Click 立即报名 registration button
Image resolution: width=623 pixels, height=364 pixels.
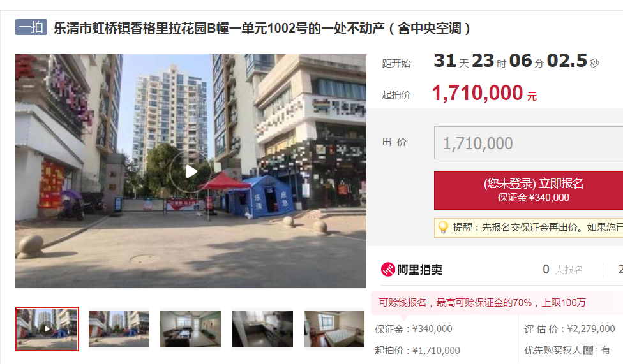coord(529,191)
